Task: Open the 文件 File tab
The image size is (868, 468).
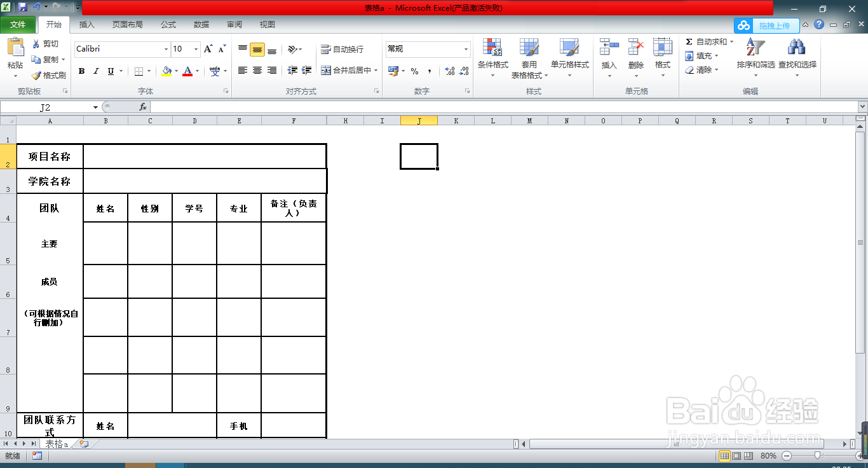Action: (x=18, y=25)
